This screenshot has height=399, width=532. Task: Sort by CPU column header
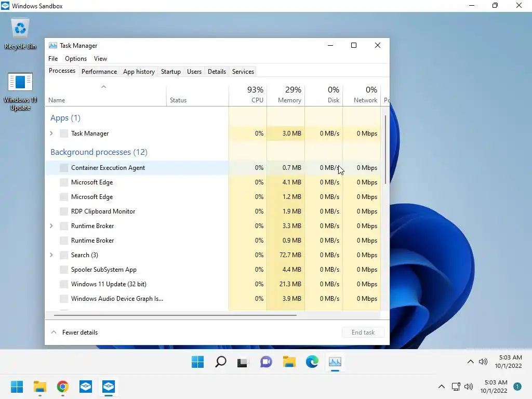tap(248, 95)
